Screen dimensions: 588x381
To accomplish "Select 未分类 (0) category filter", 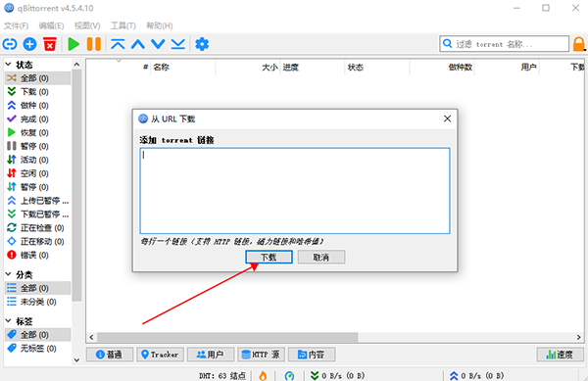I will click(x=37, y=302).
